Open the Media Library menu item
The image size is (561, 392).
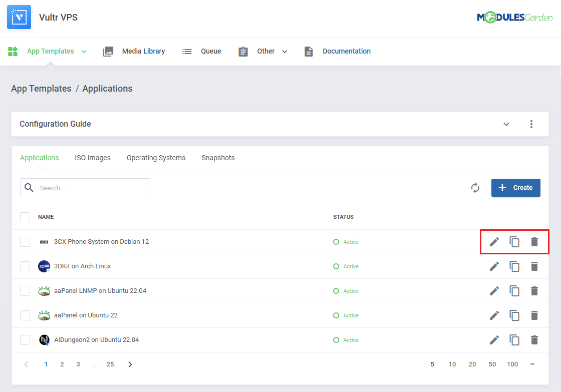point(143,51)
